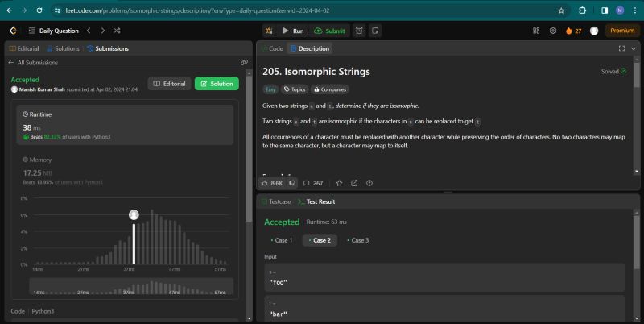Open the Daily Question list
644x324 pixels.
pyautogui.click(x=53, y=31)
